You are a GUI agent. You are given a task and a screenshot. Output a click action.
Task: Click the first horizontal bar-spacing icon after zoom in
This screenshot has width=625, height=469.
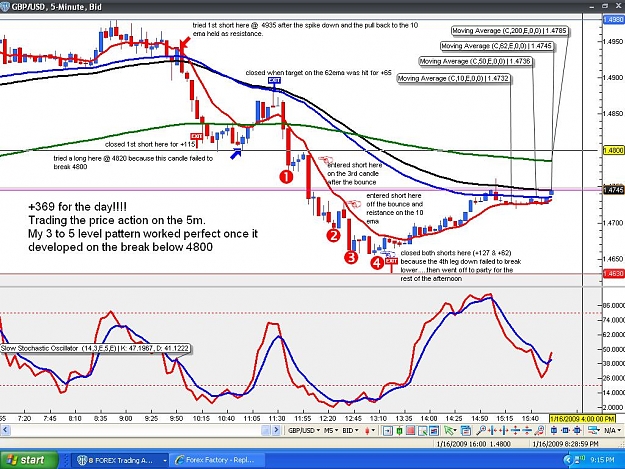click(x=492, y=430)
